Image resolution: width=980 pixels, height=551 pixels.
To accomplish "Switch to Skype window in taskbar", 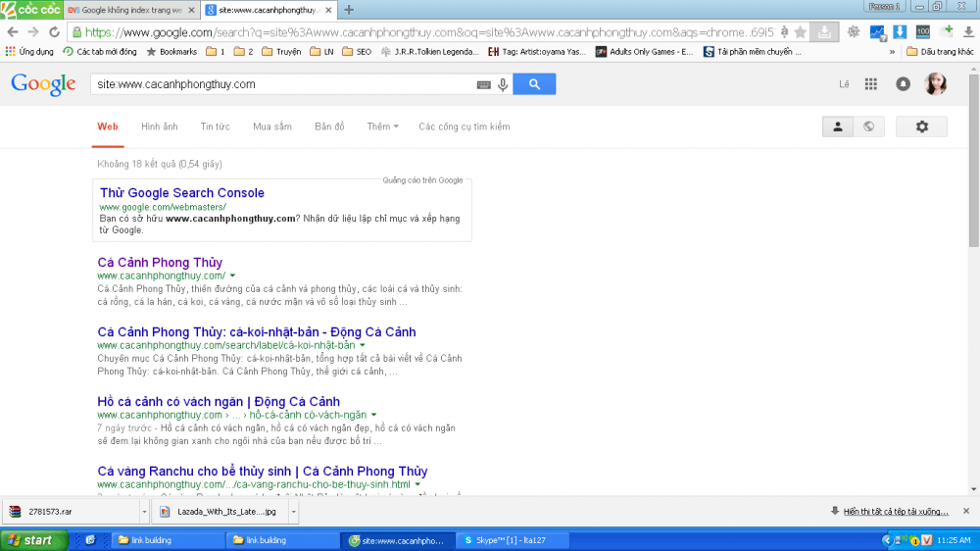I will 513,540.
